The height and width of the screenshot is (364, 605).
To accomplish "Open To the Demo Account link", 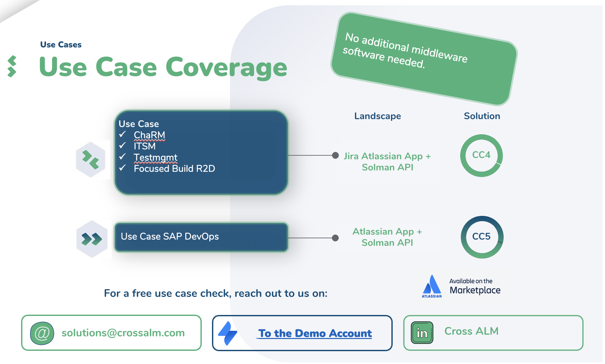I will pyautogui.click(x=315, y=333).
